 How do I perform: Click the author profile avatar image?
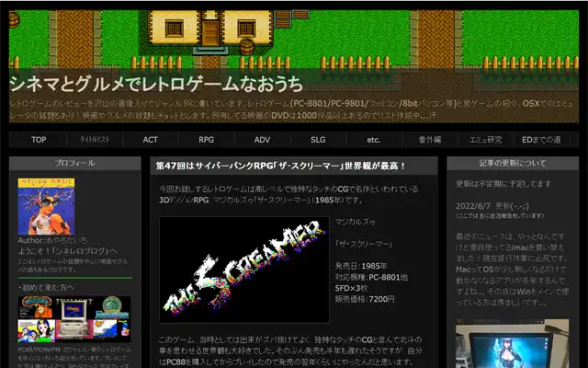pyautogui.click(x=46, y=206)
